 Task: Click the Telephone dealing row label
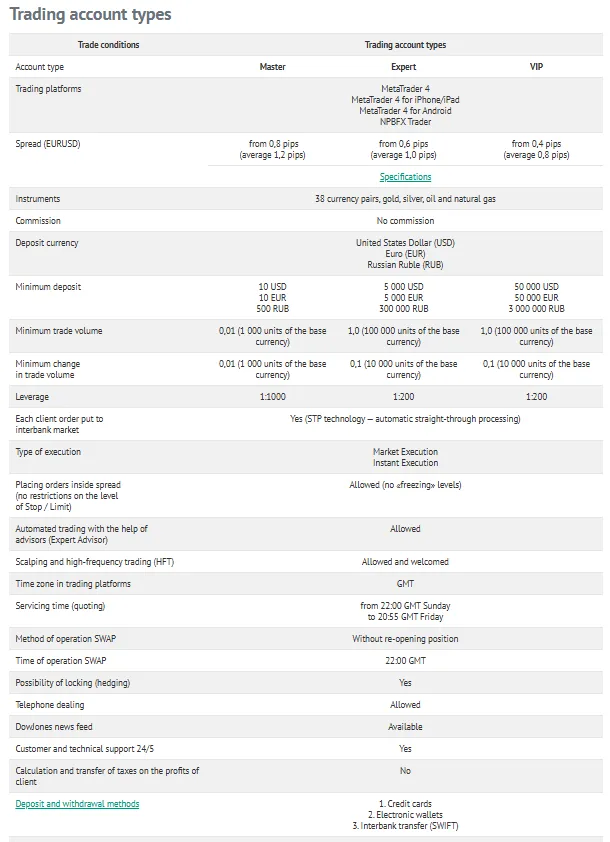tap(51, 705)
